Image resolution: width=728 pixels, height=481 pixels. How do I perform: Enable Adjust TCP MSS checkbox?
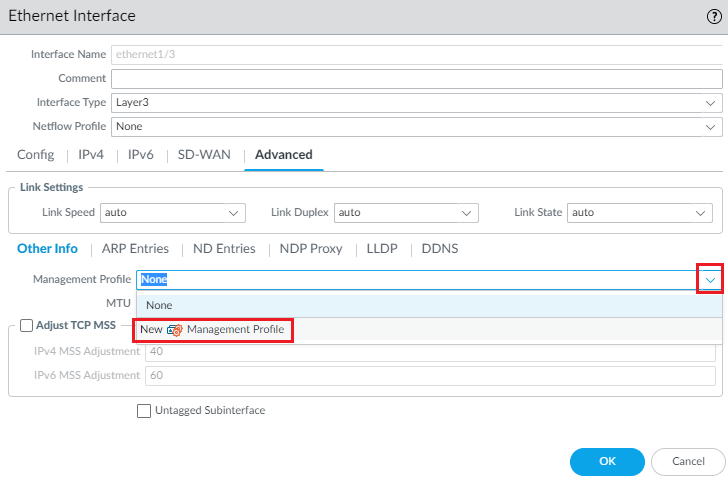27,325
